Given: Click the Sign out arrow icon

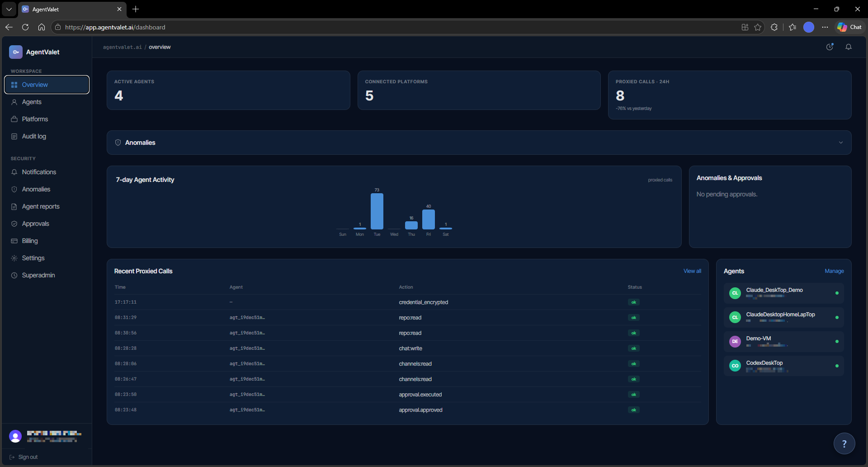Looking at the screenshot, I should click(12, 457).
